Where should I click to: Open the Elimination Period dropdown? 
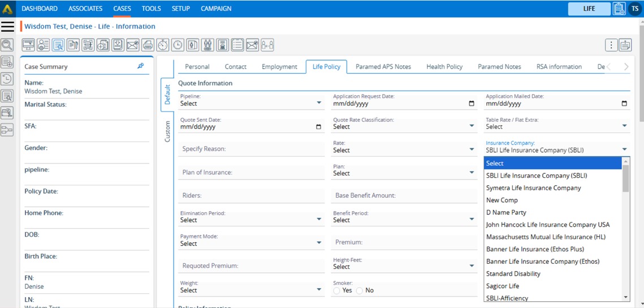pos(251,220)
